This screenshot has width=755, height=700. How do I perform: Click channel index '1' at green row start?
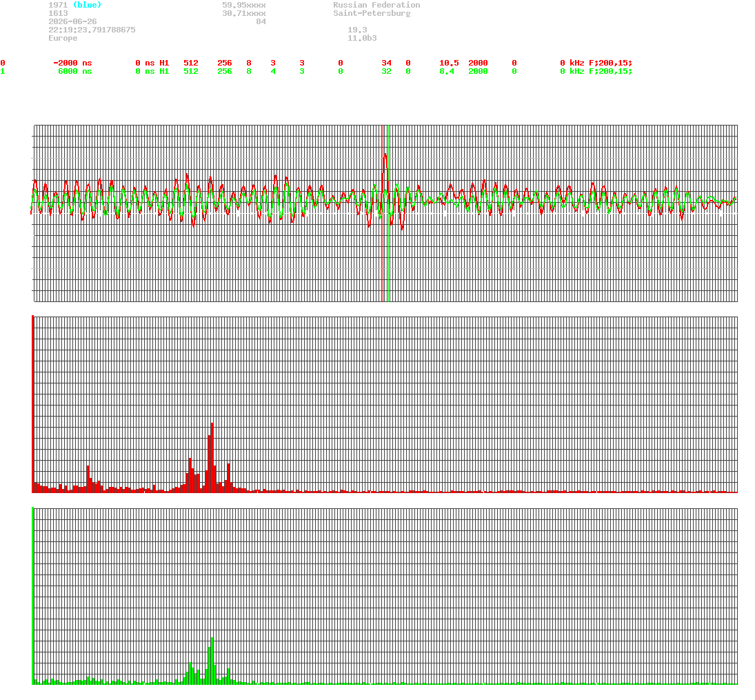click(3, 71)
